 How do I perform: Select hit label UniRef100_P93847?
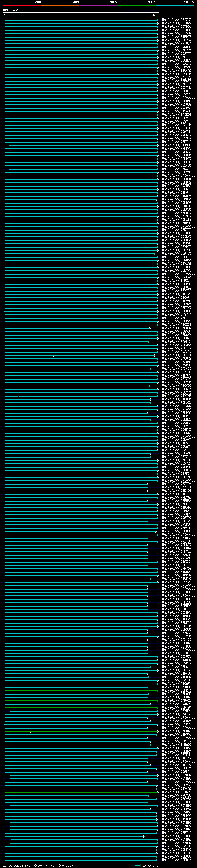coord(176,64)
